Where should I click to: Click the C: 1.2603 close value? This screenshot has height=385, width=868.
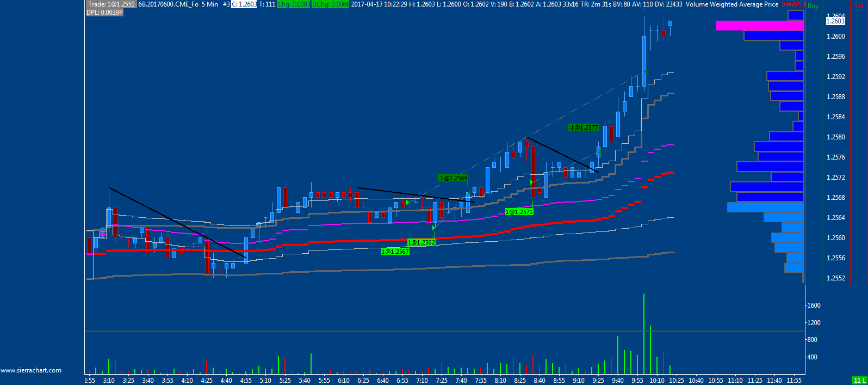coord(244,4)
